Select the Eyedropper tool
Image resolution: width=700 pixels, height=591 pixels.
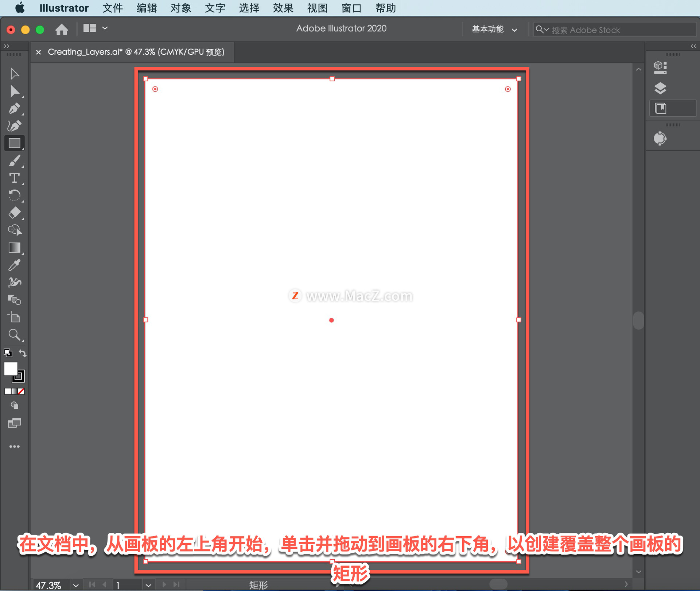click(14, 265)
